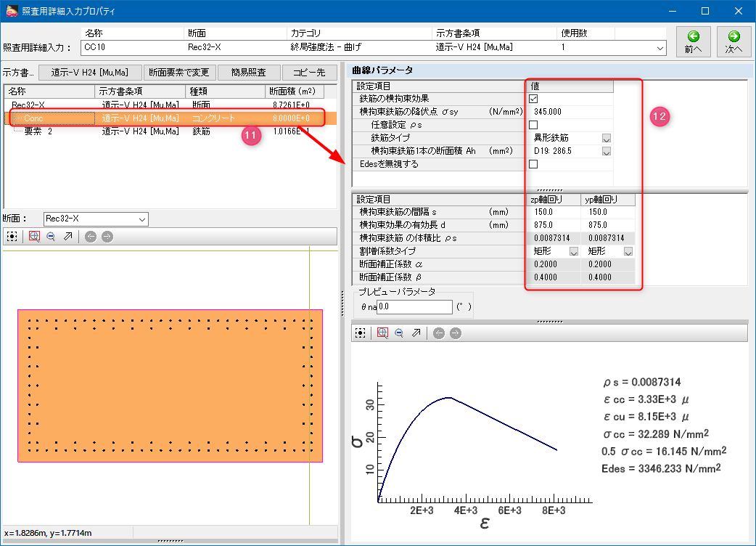
Task: Click the 断面積 (m2) column header
Action: (x=294, y=91)
